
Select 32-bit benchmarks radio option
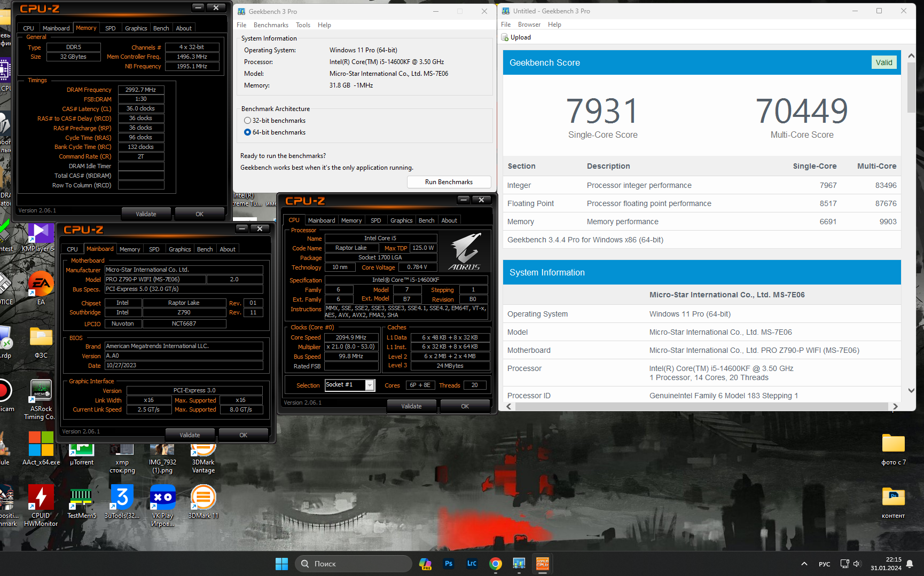click(247, 121)
